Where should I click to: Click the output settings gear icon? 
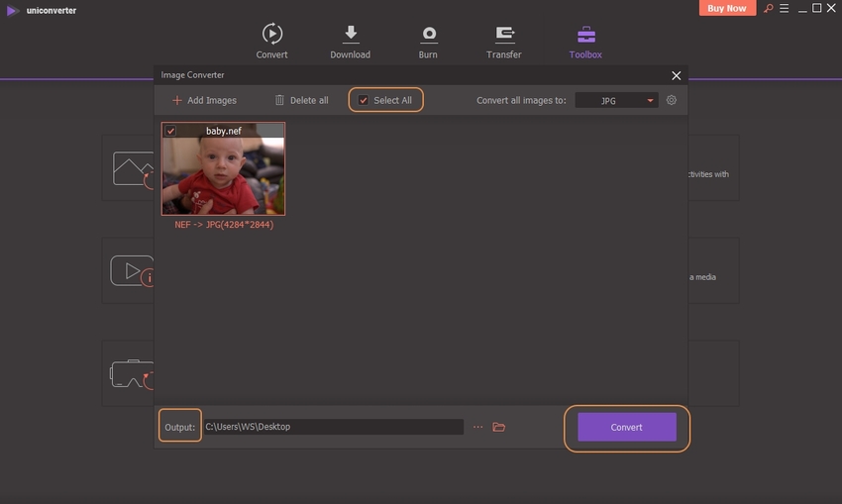coord(672,100)
